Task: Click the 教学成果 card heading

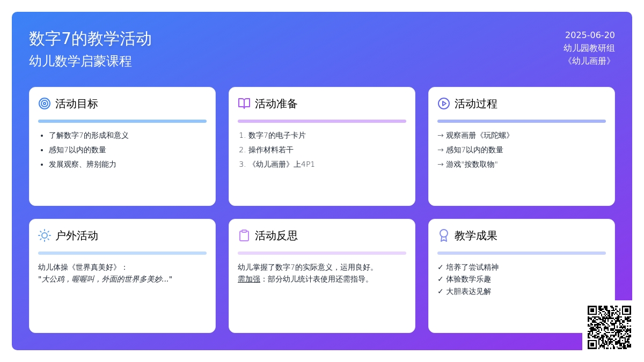Action: pyautogui.click(x=476, y=235)
